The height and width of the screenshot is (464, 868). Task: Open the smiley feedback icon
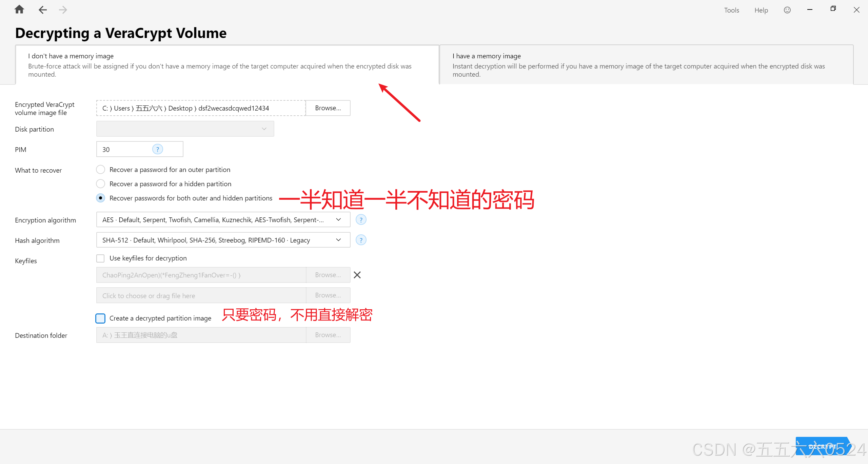[x=787, y=10]
